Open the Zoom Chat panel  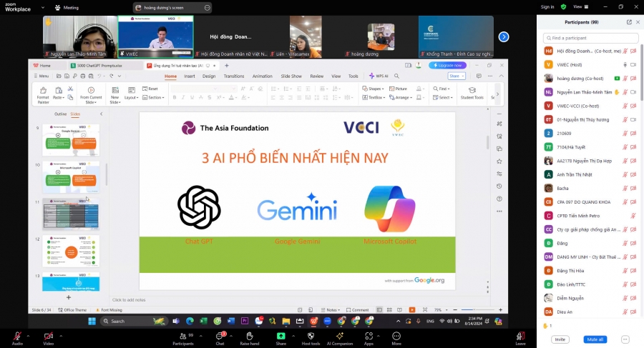tap(220, 336)
